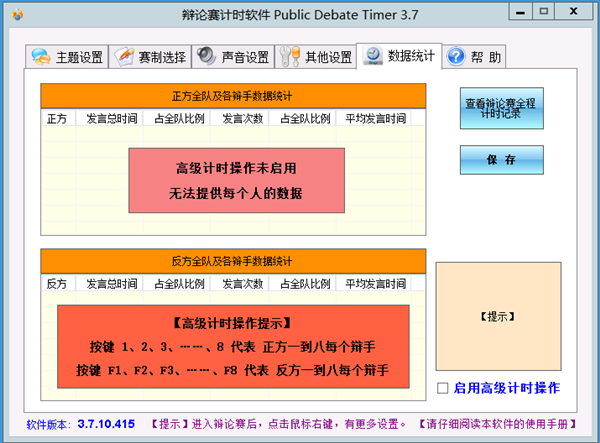Select the 数据统计 tab

(399, 56)
